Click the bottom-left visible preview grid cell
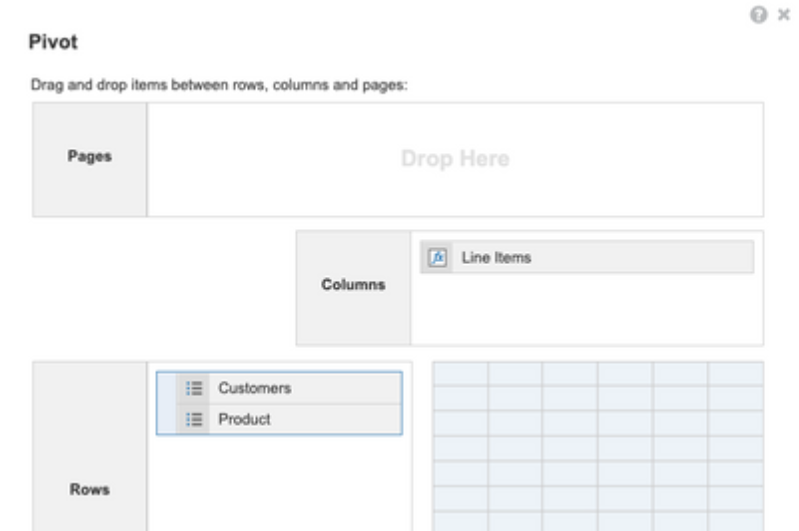 (460, 520)
